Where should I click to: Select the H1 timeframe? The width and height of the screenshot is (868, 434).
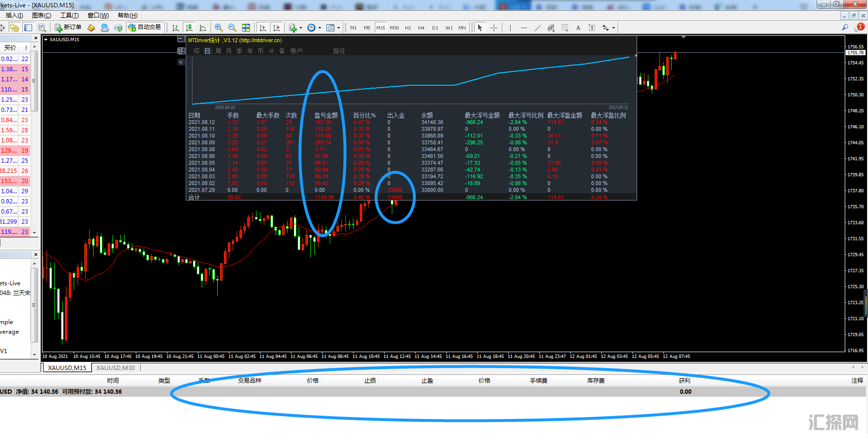[408, 28]
